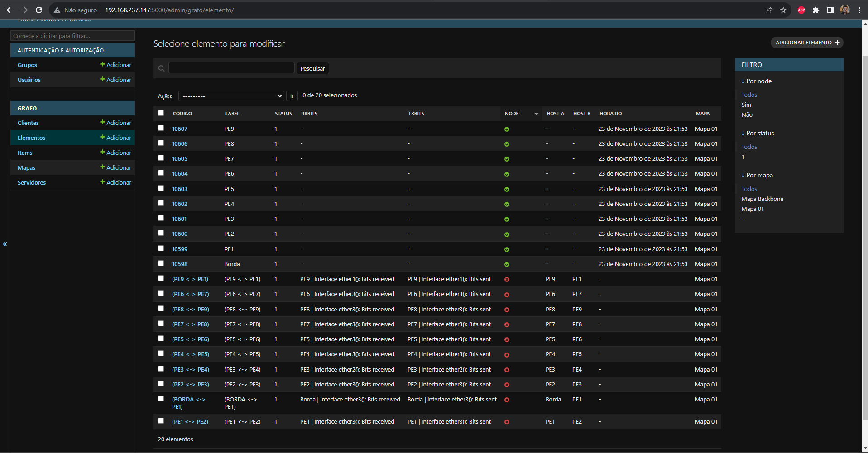Click the Adicionar Elemento button
Screen dimensions: 868x453
pos(807,43)
